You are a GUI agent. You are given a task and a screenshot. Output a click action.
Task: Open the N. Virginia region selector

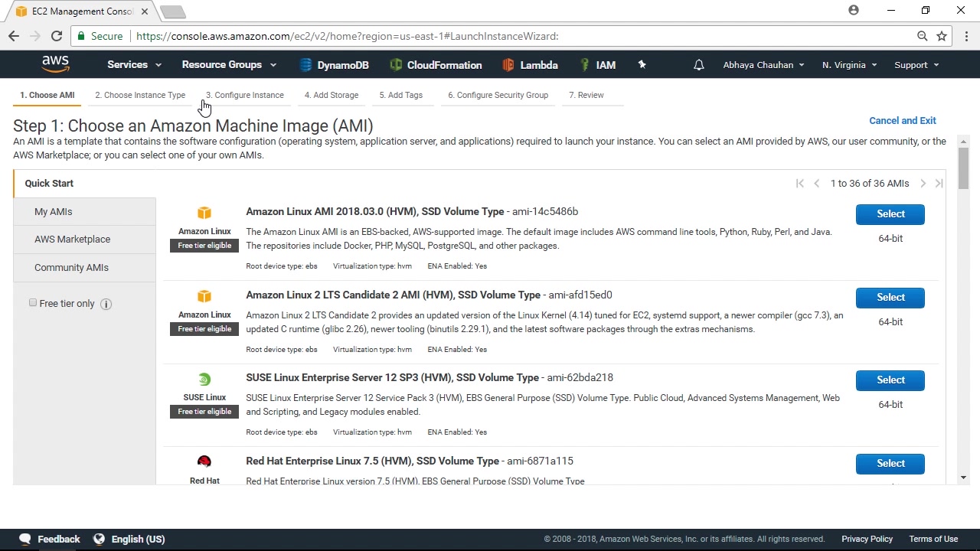click(x=849, y=65)
